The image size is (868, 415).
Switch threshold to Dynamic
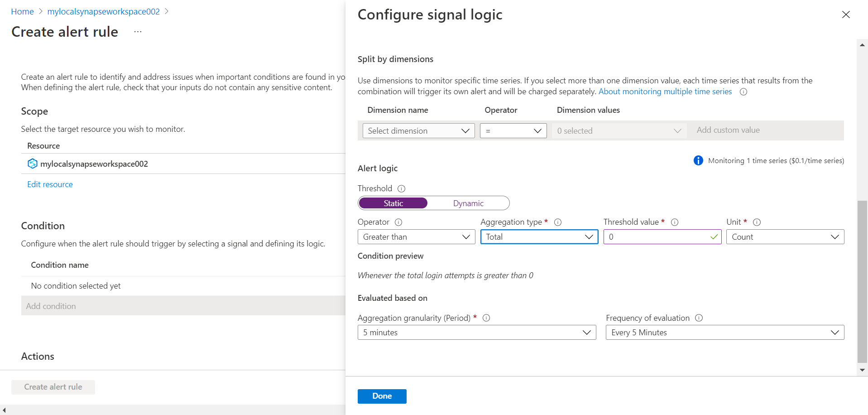pyautogui.click(x=468, y=203)
